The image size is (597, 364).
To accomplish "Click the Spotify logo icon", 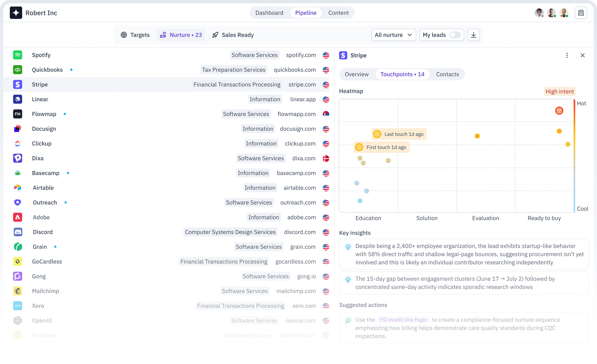I will pyautogui.click(x=18, y=55).
